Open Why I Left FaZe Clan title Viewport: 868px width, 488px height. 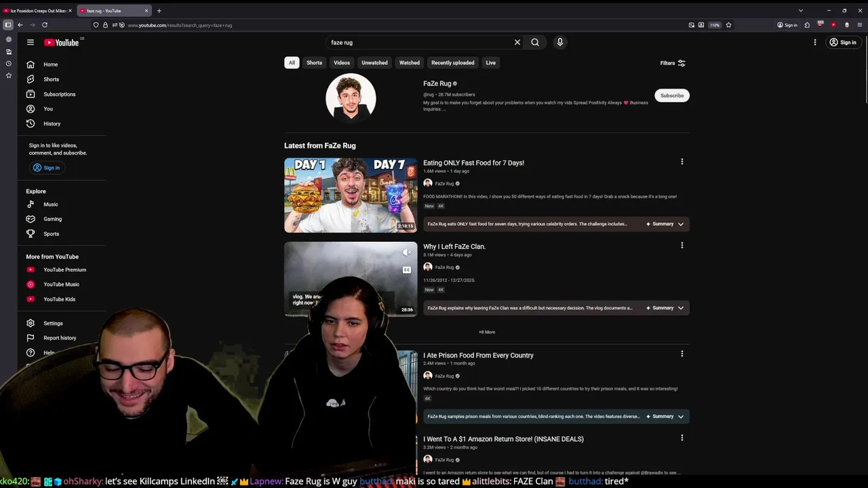(x=454, y=247)
